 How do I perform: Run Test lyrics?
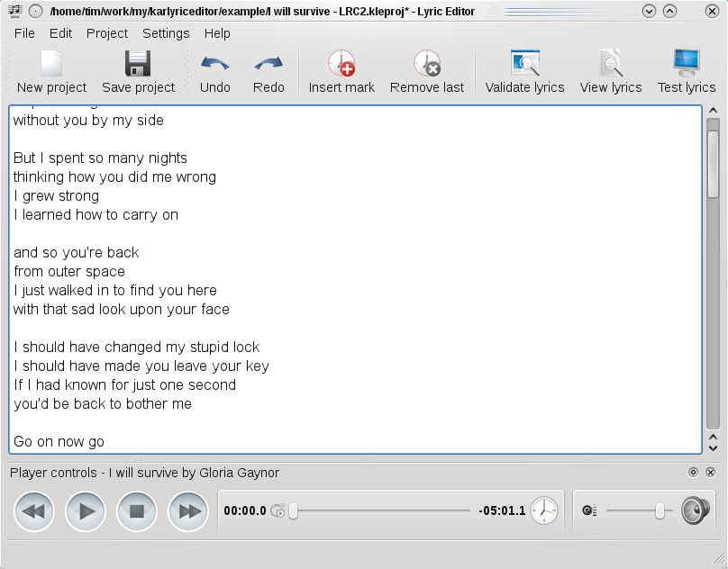click(687, 72)
